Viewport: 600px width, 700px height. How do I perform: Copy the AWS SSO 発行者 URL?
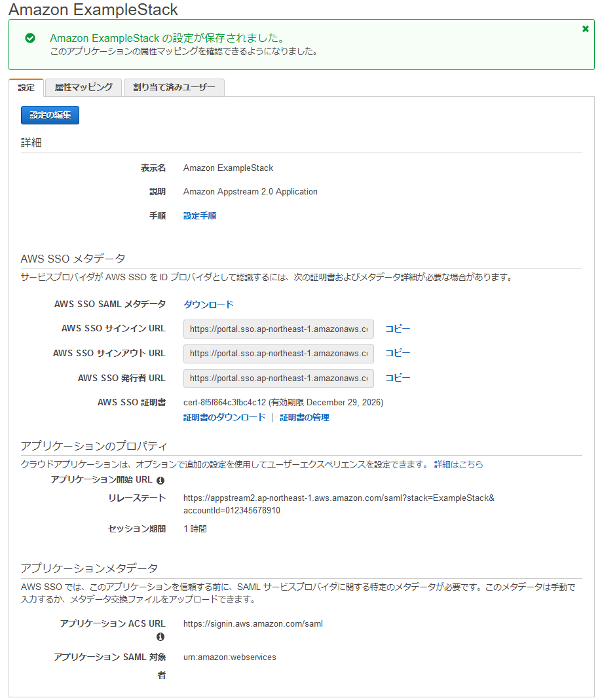coord(398,378)
